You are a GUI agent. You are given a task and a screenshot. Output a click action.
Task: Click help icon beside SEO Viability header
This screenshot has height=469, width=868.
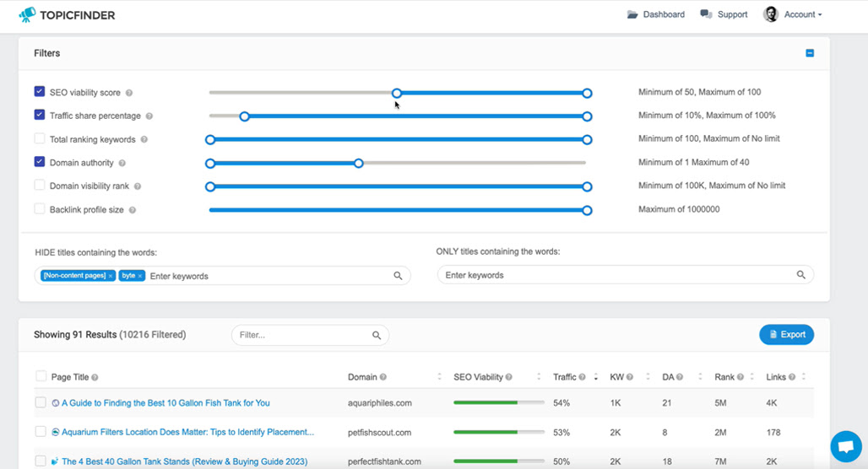click(x=509, y=377)
